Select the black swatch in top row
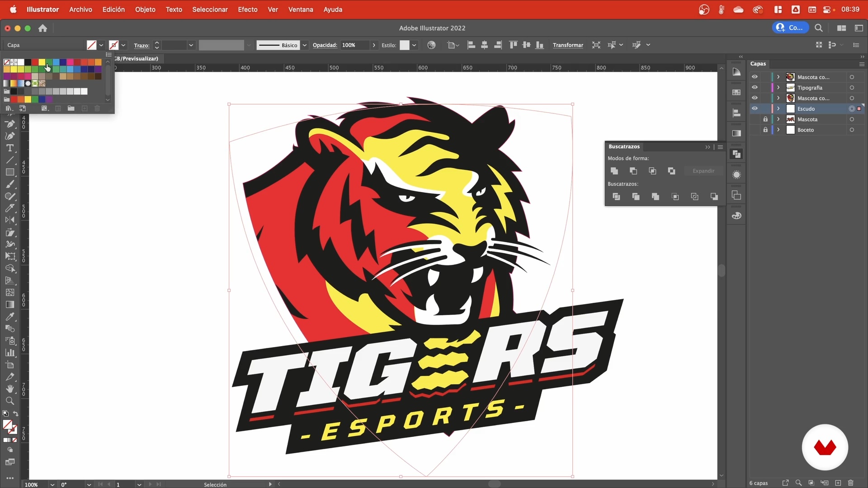This screenshot has width=868, height=488. click(x=28, y=62)
